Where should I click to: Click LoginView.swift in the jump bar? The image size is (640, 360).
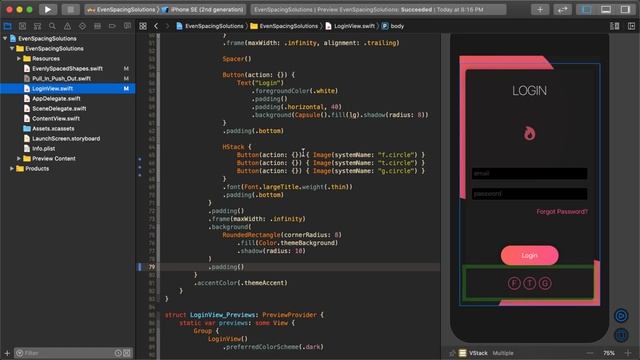(x=350, y=26)
